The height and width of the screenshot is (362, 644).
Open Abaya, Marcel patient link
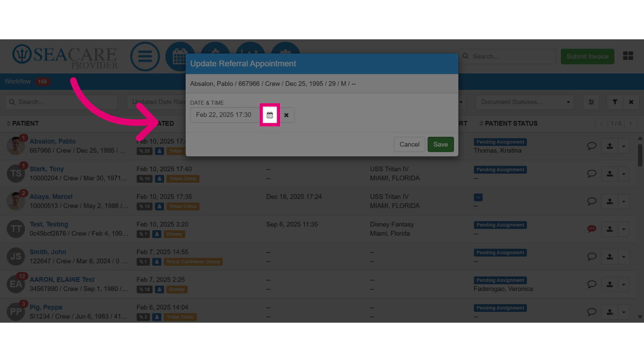(51, 196)
